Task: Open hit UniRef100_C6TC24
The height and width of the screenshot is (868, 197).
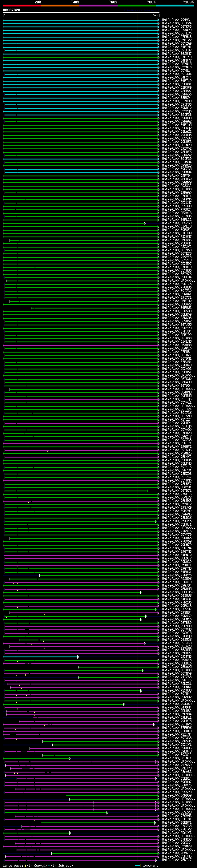Action: click(177, 23)
